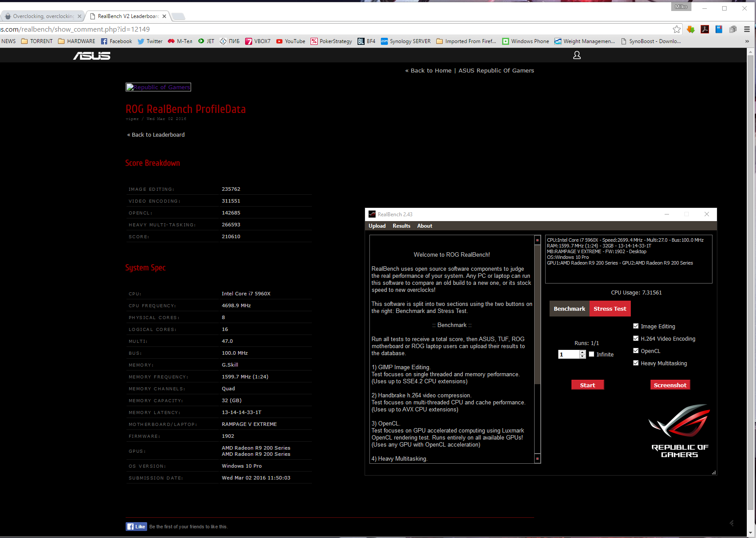Open the ПИБ bookmark

[230, 41]
